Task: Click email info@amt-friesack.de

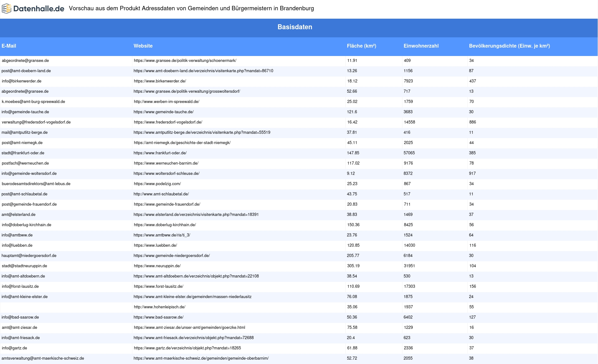Action: [21, 338]
